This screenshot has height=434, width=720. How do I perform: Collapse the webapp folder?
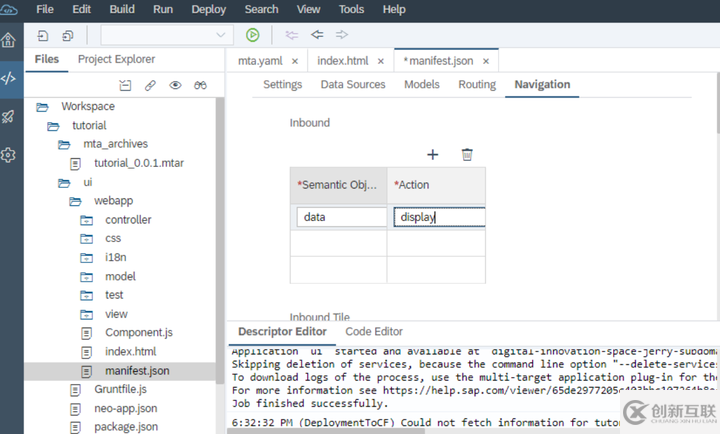coord(75,202)
